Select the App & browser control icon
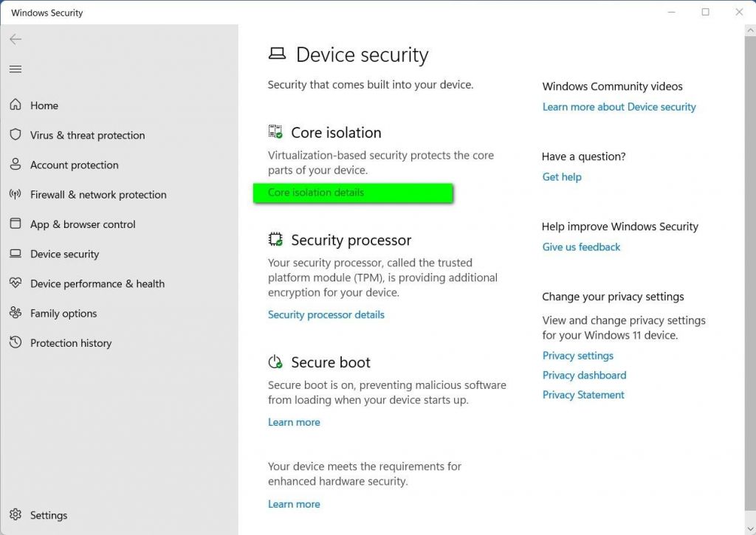The height and width of the screenshot is (535, 756). (16, 224)
